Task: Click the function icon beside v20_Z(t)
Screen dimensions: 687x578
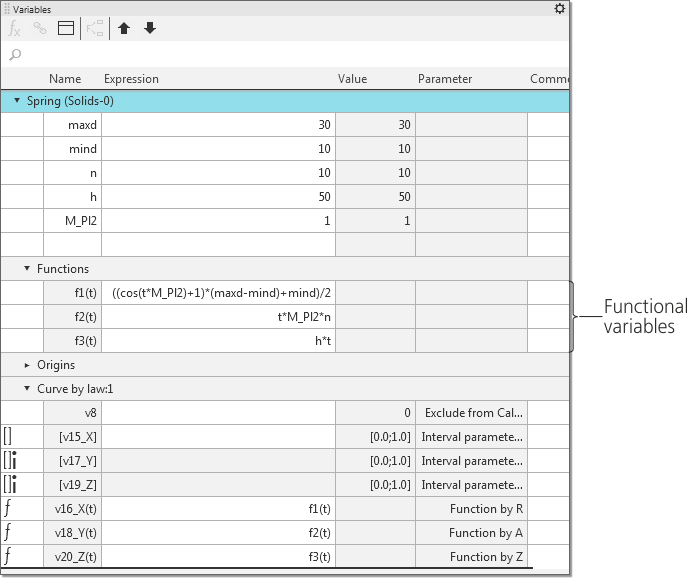Action: coord(9,557)
